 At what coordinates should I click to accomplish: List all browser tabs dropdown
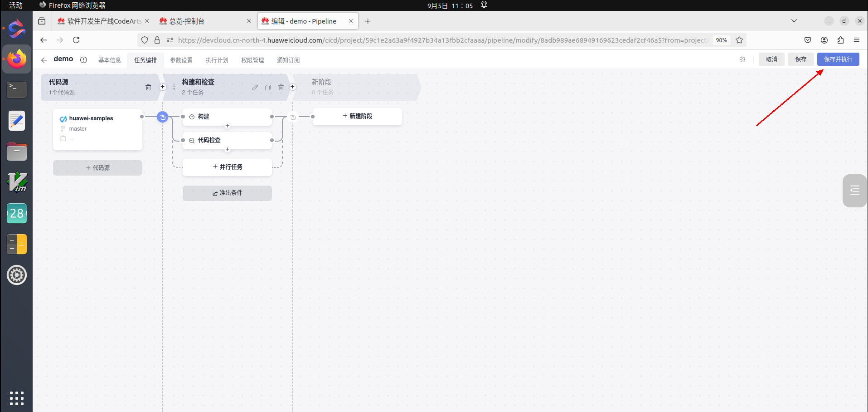794,21
